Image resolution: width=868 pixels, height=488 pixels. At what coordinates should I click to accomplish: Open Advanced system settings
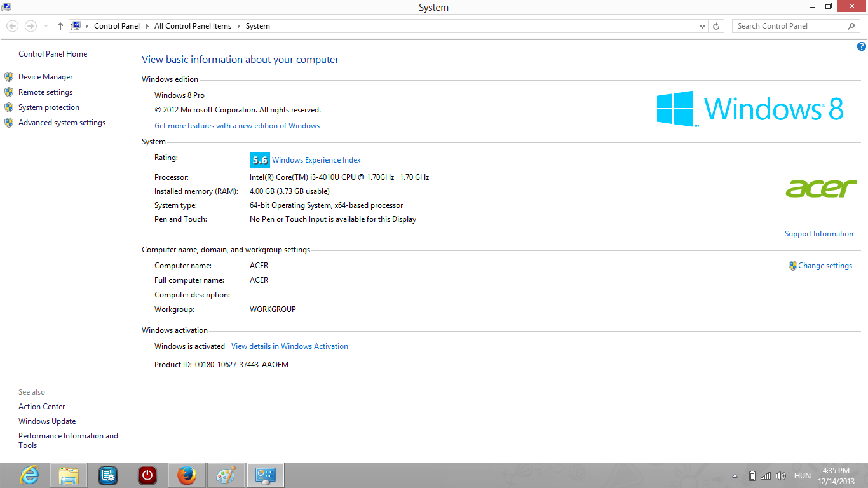62,123
